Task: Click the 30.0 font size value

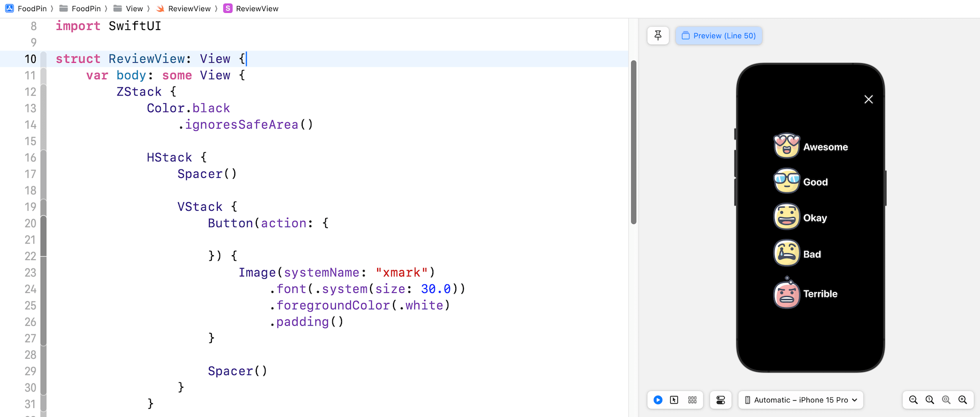Action: coord(435,289)
